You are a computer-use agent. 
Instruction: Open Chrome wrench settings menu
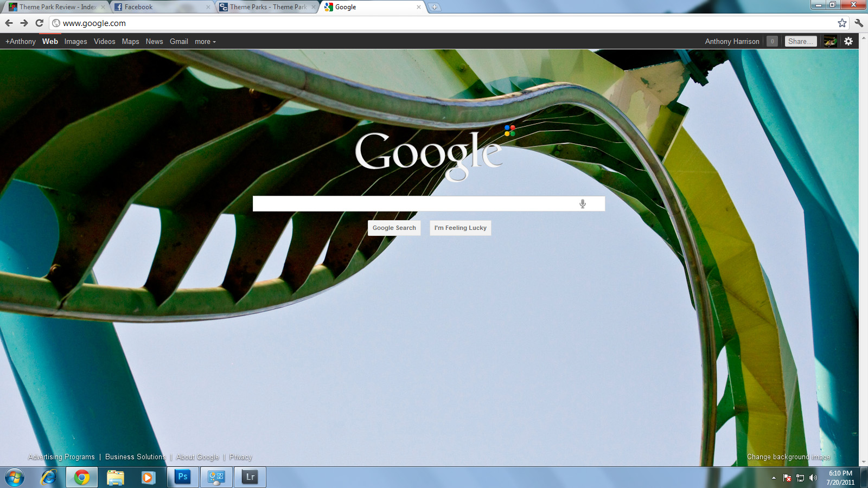pyautogui.click(x=859, y=23)
